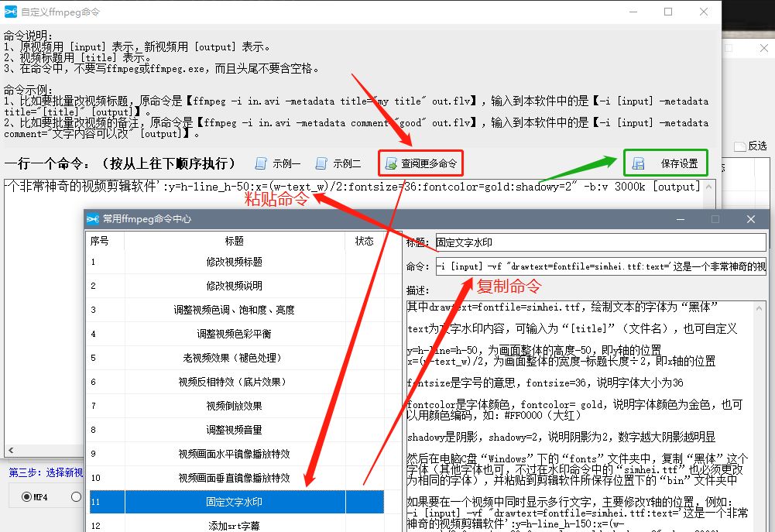The image size is (775, 532).
Task: Click the 标题 column header in the list
Action: click(235, 241)
